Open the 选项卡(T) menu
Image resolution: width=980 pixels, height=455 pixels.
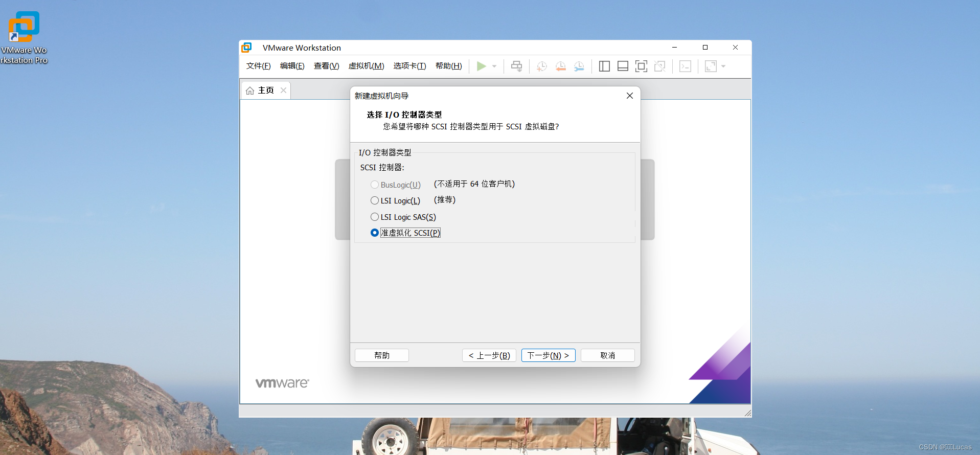(x=409, y=66)
